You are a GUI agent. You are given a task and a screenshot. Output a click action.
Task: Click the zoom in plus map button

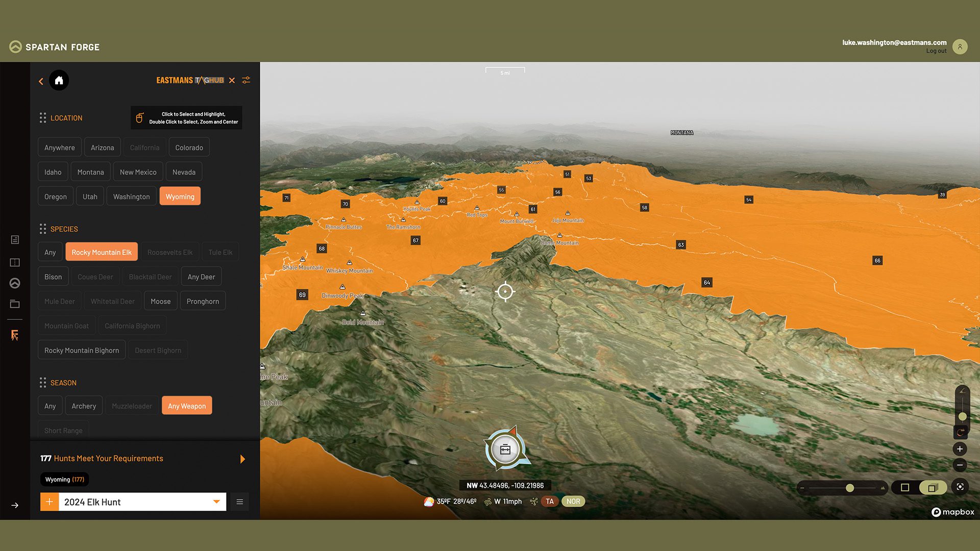(x=960, y=449)
